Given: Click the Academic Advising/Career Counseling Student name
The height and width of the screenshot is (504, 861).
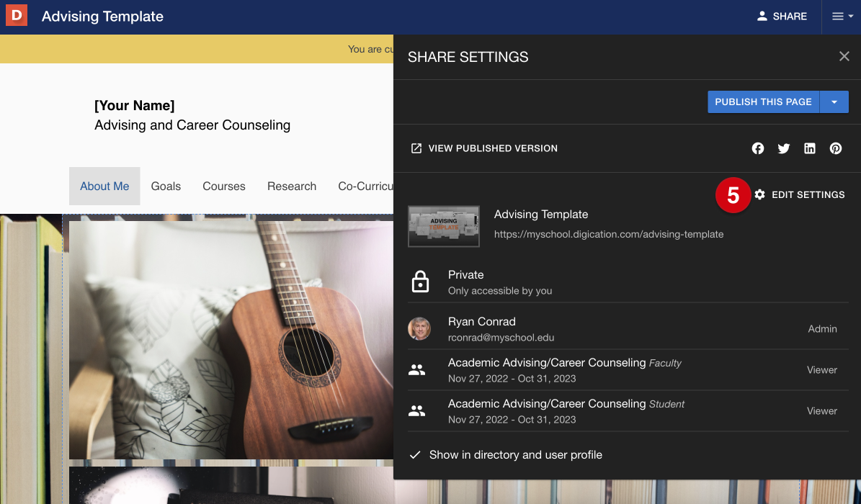Looking at the screenshot, I should [x=566, y=404].
